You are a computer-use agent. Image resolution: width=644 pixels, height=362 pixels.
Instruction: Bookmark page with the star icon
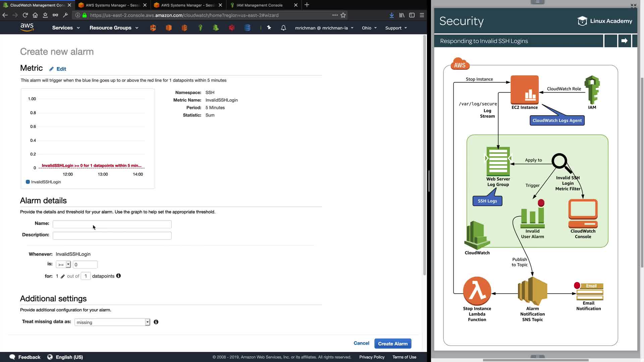(x=343, y=15)
